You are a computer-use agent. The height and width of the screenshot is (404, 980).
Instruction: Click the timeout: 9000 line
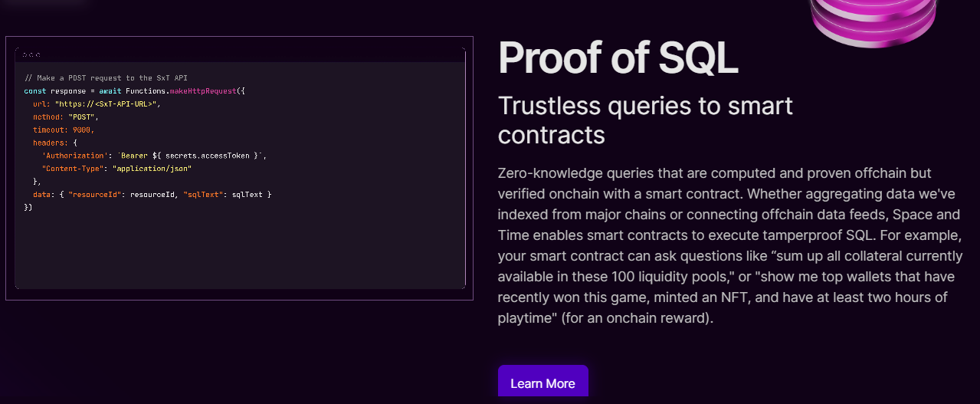click(64, 130)
